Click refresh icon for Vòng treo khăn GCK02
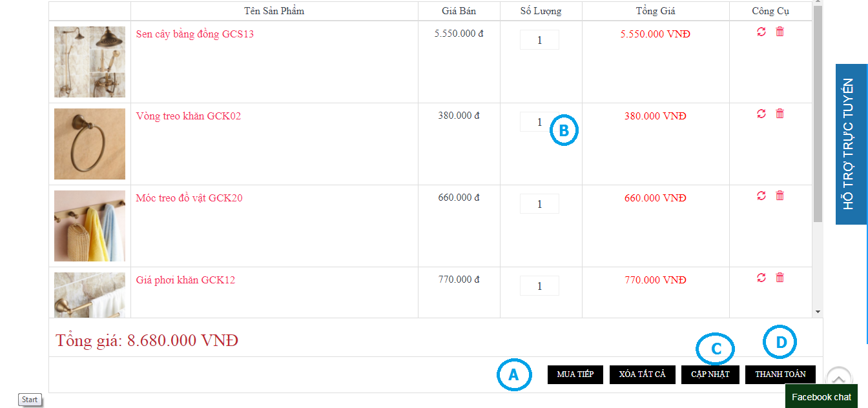868x408 pixels. (x=761, y=114)
